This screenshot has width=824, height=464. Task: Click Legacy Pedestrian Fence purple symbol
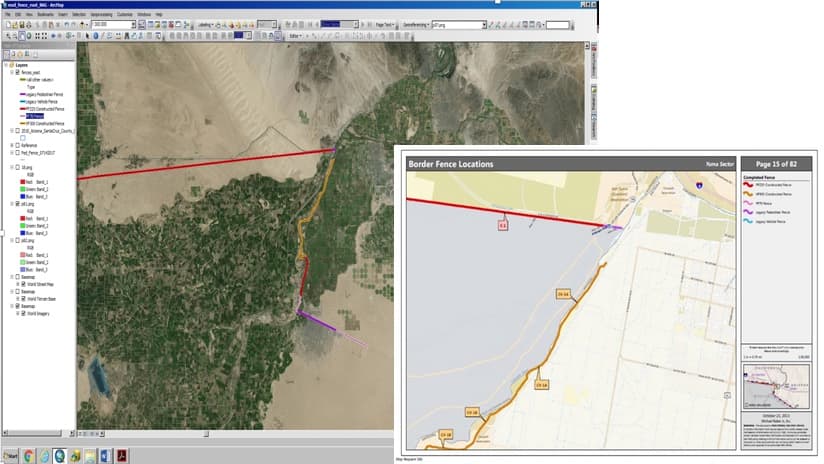click(23, 94)
